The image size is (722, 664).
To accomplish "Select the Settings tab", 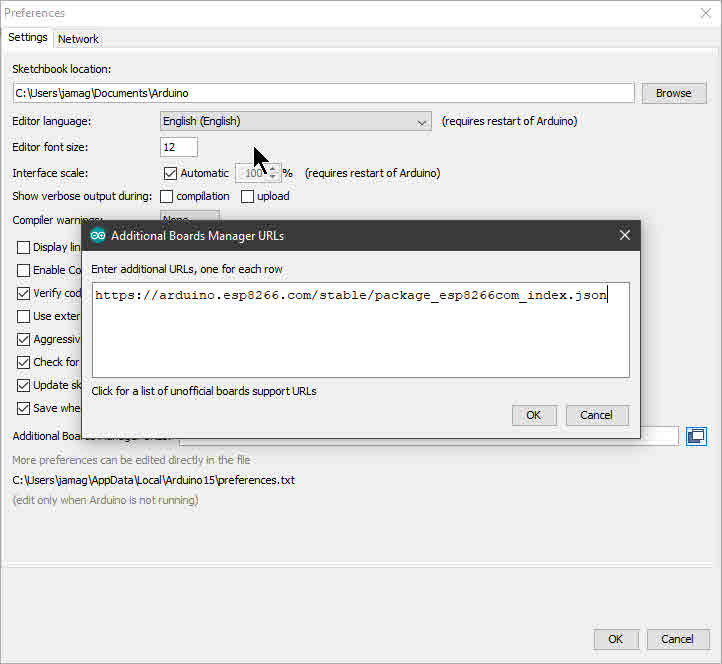I will point(28,37).
